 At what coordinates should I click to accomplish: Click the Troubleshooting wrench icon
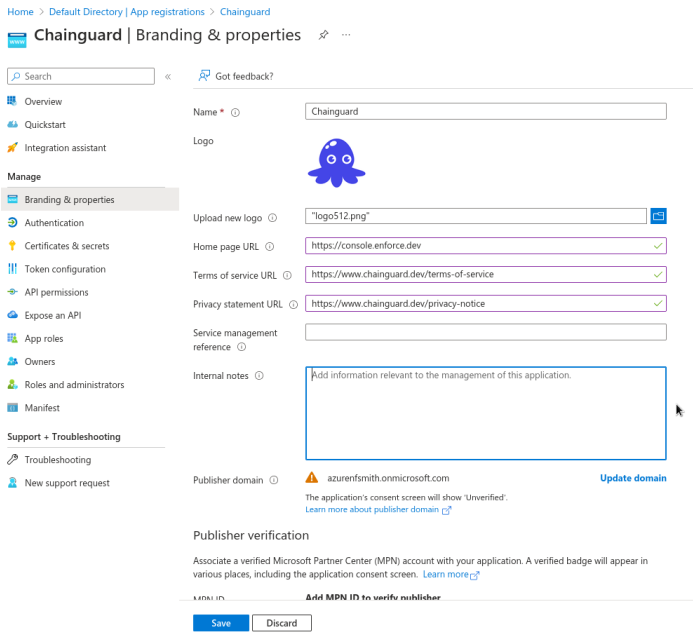point(12,460)
